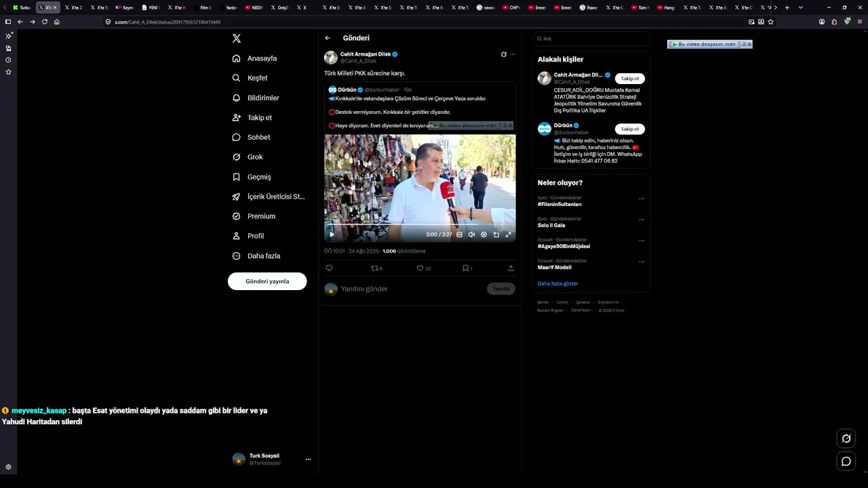Open more options for Solo il Gala trend

642,220
